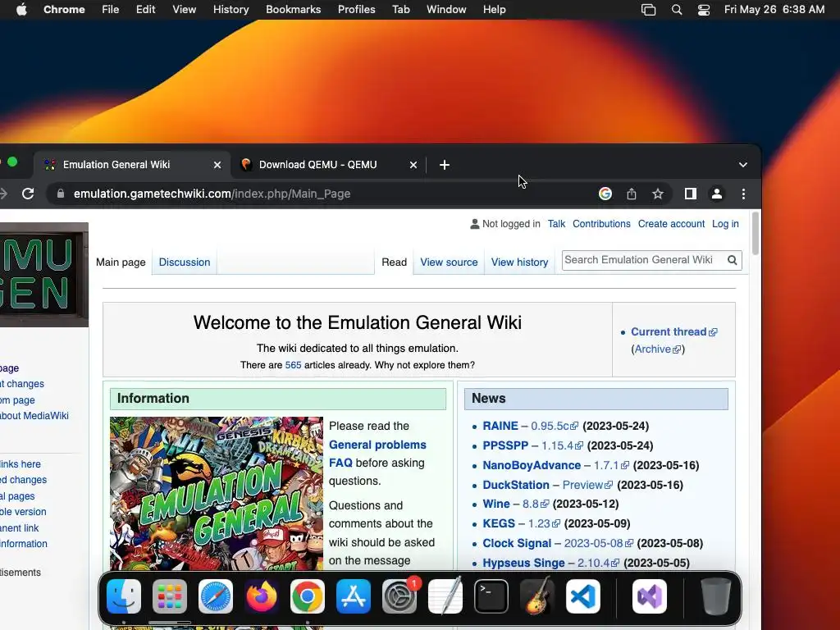View site security lock info

click(x=61, y=194)
